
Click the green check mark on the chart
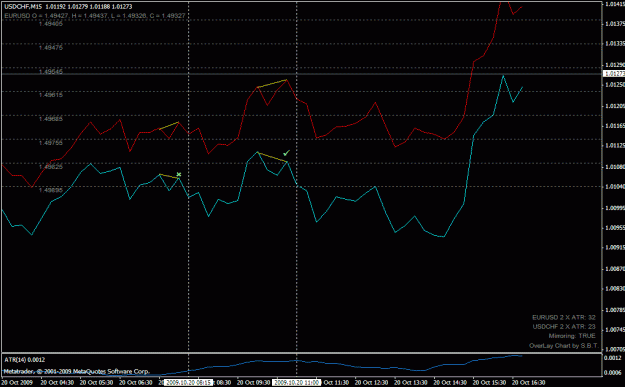pos(287,153)
